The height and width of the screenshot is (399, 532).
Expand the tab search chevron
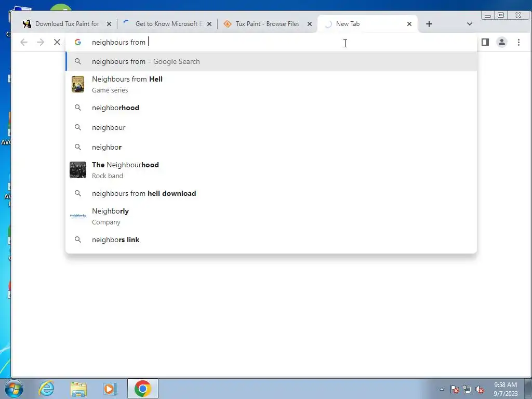tap(470, 24)
